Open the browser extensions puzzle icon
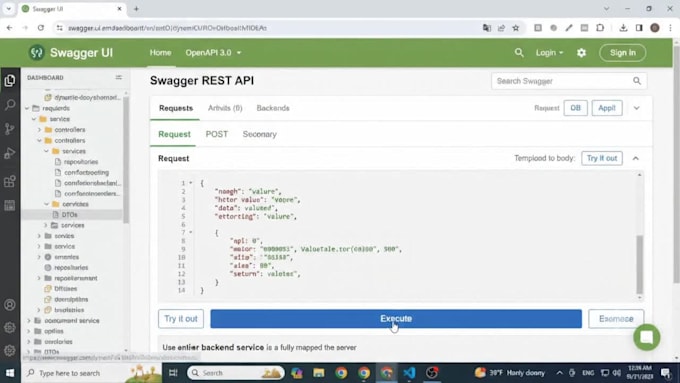This screenshot has width=680, height=383. click(600, 28)
